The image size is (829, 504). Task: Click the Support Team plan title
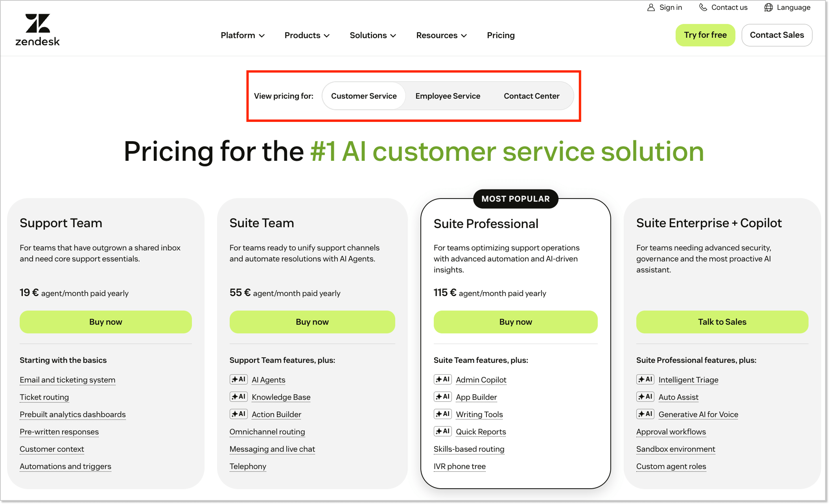click(x=61, y=223)
